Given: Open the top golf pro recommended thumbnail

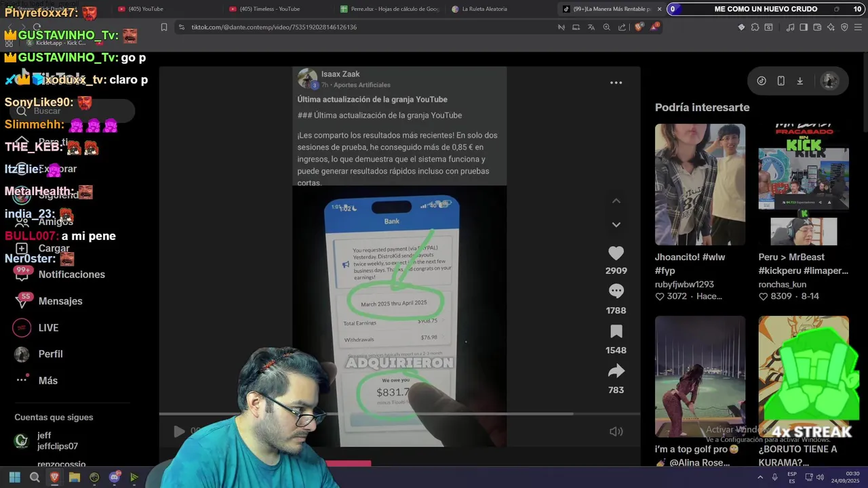Looking at the screenshot, I should click(700, 376).
